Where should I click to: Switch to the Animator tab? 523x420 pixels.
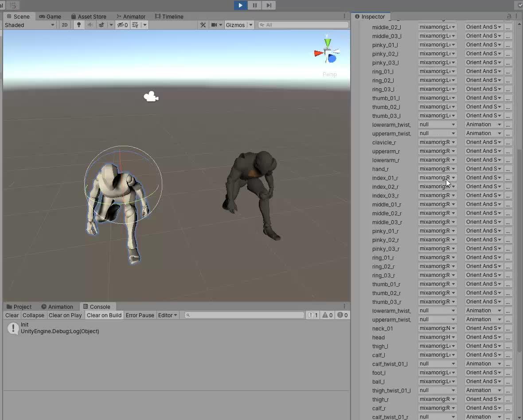(131, 16)
